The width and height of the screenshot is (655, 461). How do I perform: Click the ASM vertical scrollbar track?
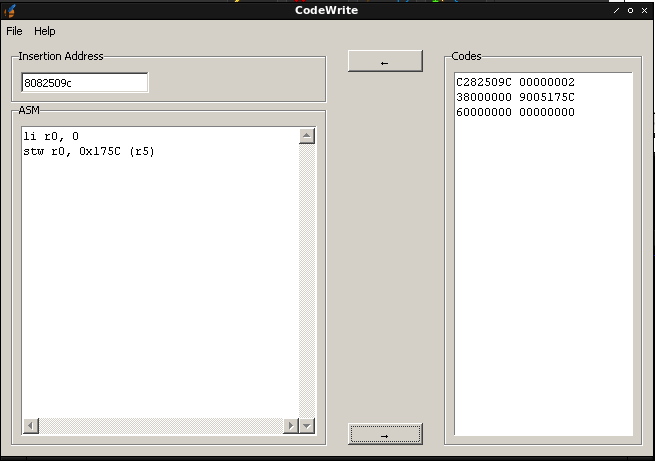tap(307, 281)
